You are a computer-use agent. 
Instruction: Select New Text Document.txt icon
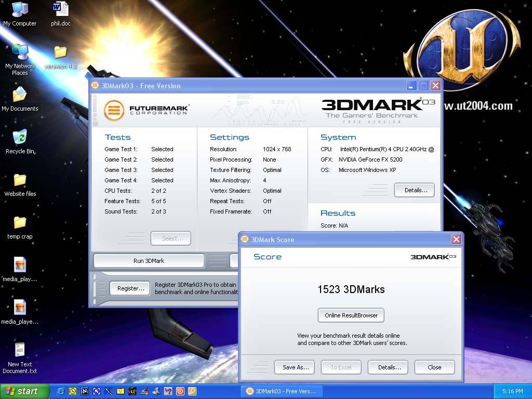(x=20, y=358)
